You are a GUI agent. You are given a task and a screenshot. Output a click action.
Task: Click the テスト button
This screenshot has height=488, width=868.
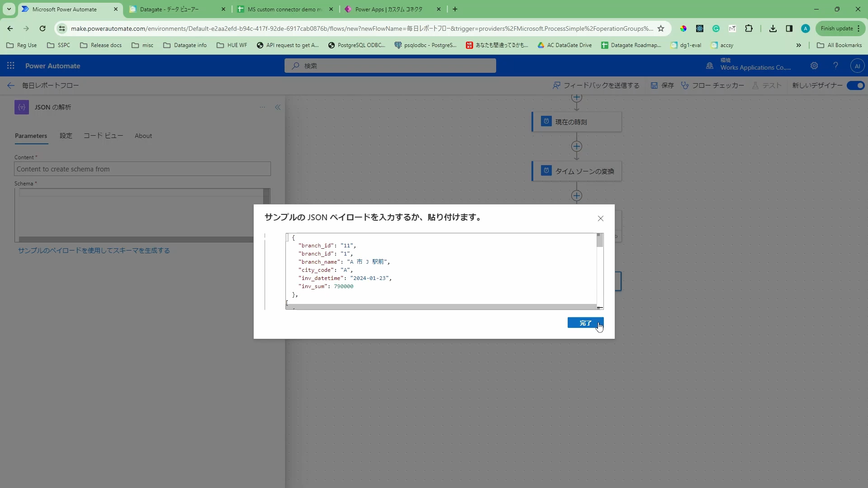[x=767, y=85]
